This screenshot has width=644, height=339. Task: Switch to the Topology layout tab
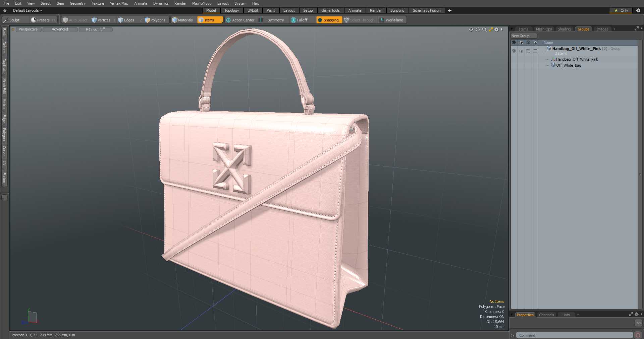tap(232, 10)
